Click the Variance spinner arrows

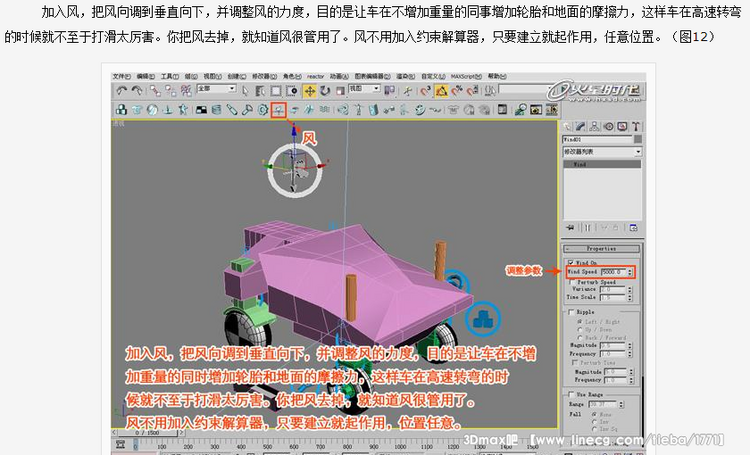pos(629,289)
